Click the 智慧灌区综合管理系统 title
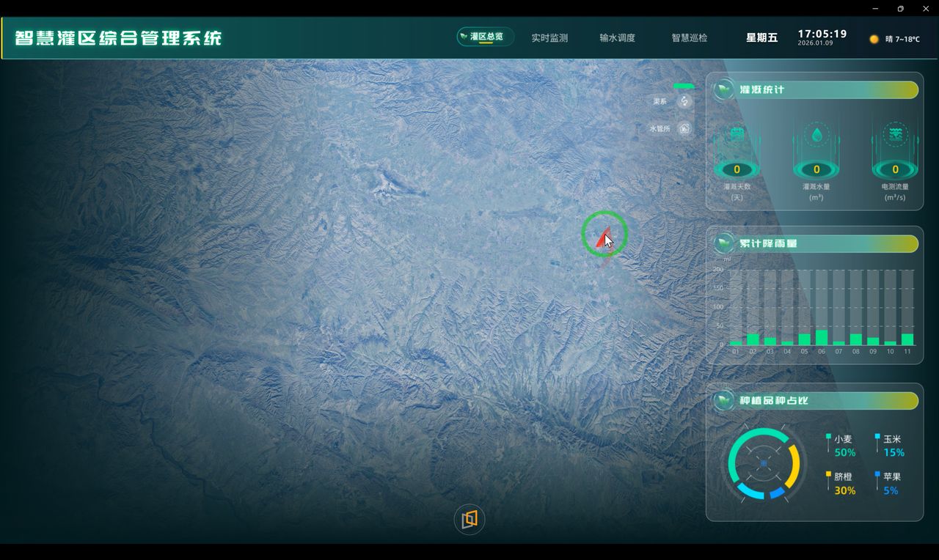939x560 pixels. click(x=118, y=37)
